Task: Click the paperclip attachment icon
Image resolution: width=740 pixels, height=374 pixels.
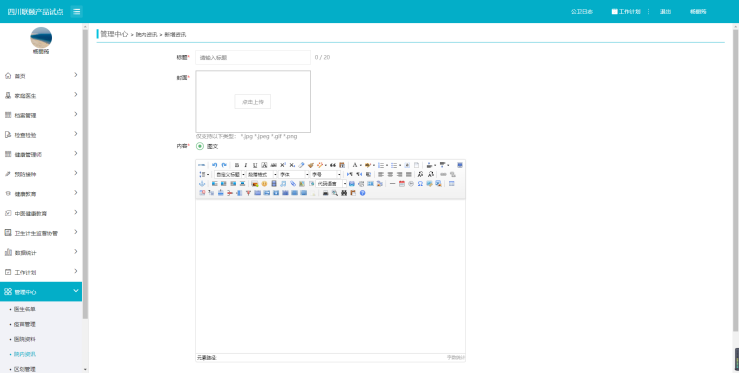Action: 293,184
